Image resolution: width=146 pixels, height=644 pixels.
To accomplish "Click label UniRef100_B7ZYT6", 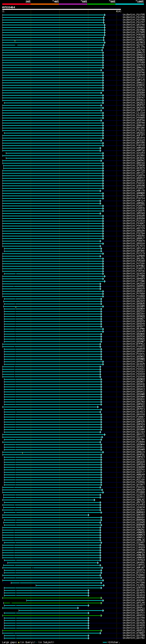I will point(134,572).
